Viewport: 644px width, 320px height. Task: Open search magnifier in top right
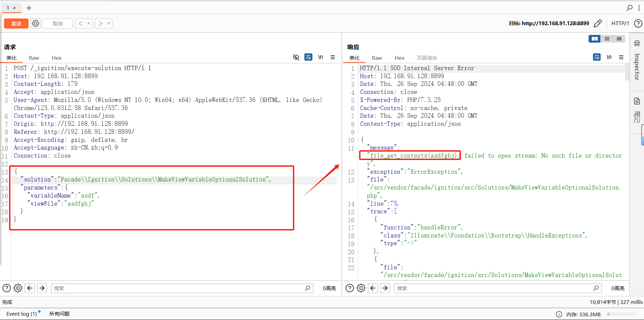coord(629,8)
